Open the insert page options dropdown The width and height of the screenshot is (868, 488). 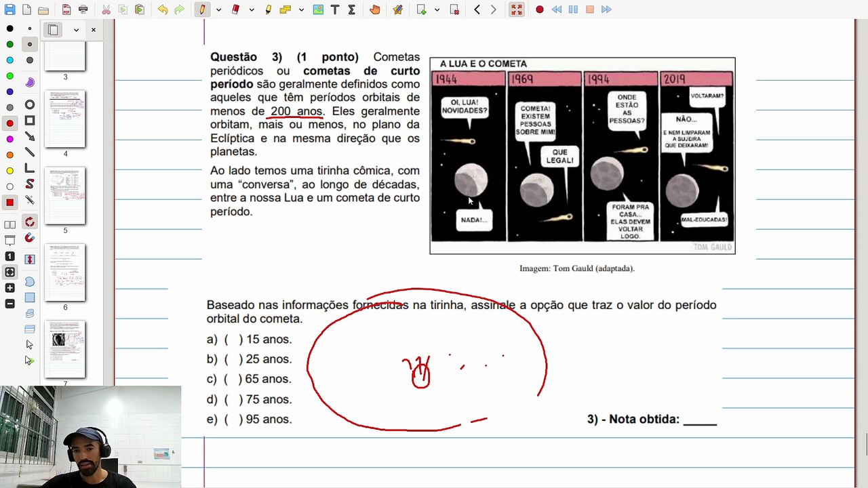(x=437, y=9)
